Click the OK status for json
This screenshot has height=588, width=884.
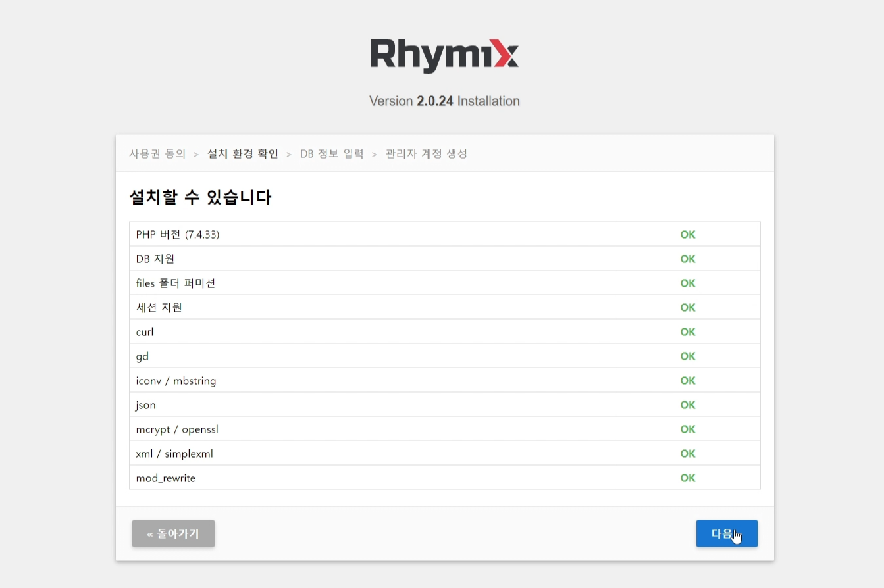pyautogui.click(x=688, y=405)
